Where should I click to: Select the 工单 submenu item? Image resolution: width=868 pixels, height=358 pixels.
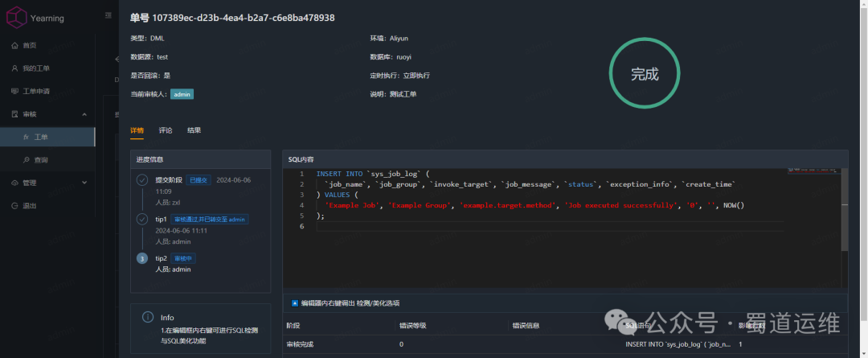47,137
